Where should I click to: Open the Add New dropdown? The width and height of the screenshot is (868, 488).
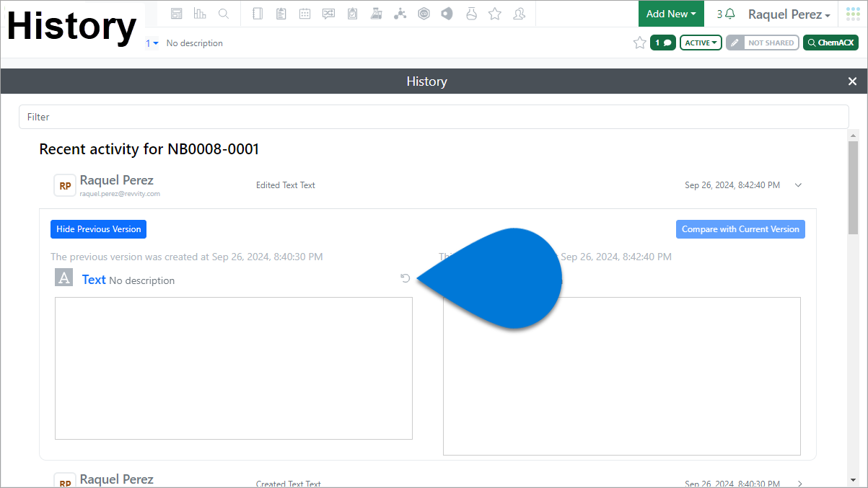(671, 14)
